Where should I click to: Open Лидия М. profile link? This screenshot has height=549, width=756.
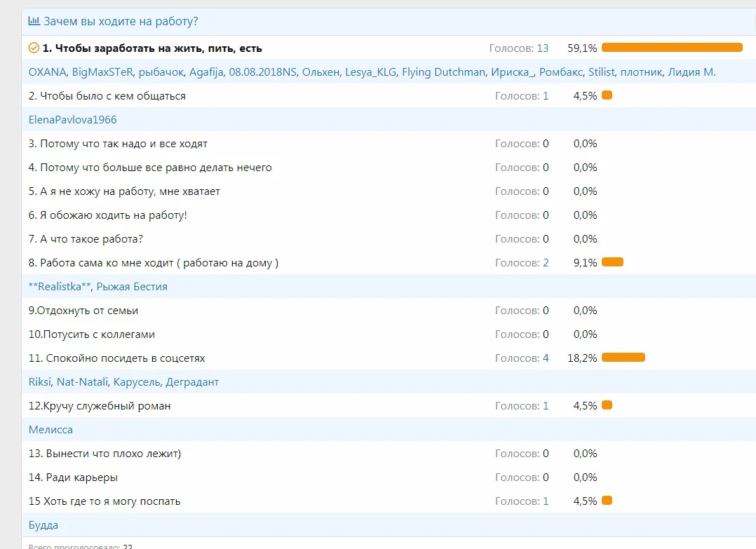[x=691, y=72]
